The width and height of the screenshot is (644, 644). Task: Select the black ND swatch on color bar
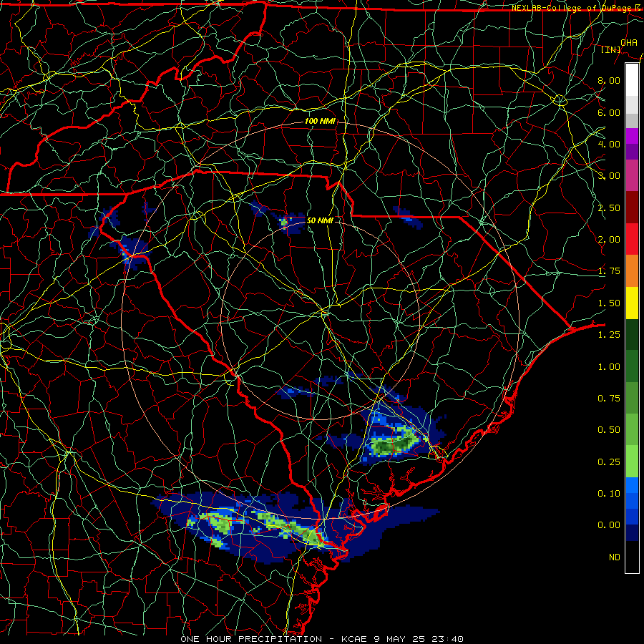click(632, 557)
